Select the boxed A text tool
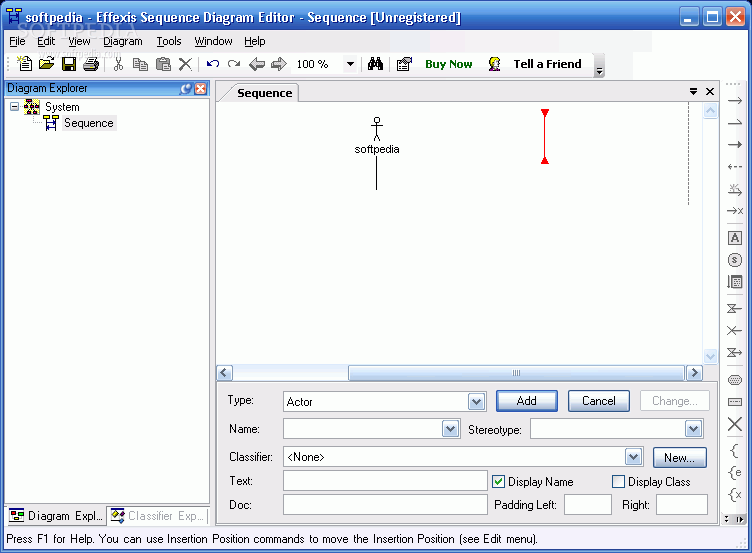Image resolution: width=752 pixels, height=553 pixels. click(x=735, y=238)
